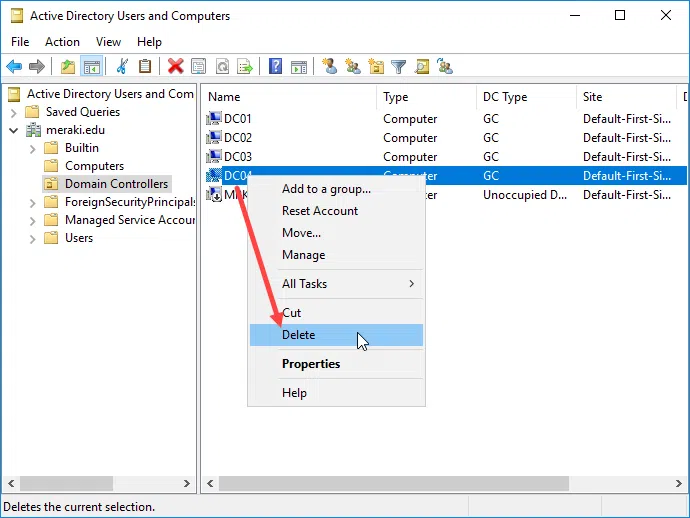
Task: Click the tree pane scroll right arrow
Action: click(187, 484)
